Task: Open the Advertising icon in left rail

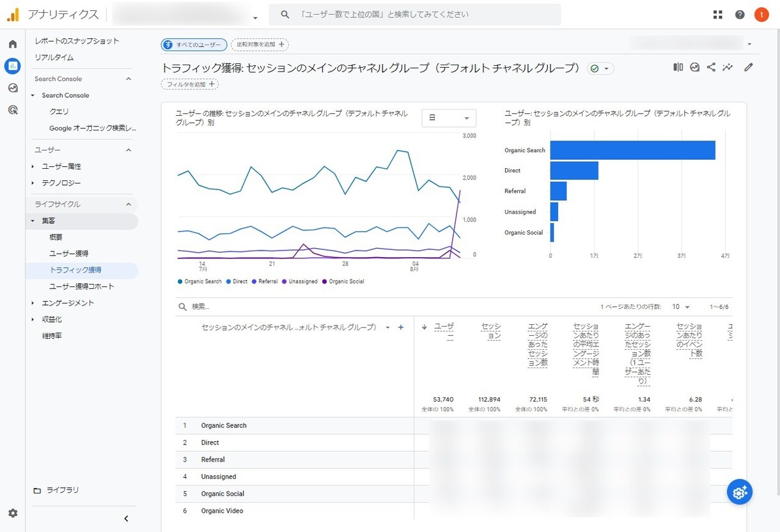Action: [x=12, y=110]
